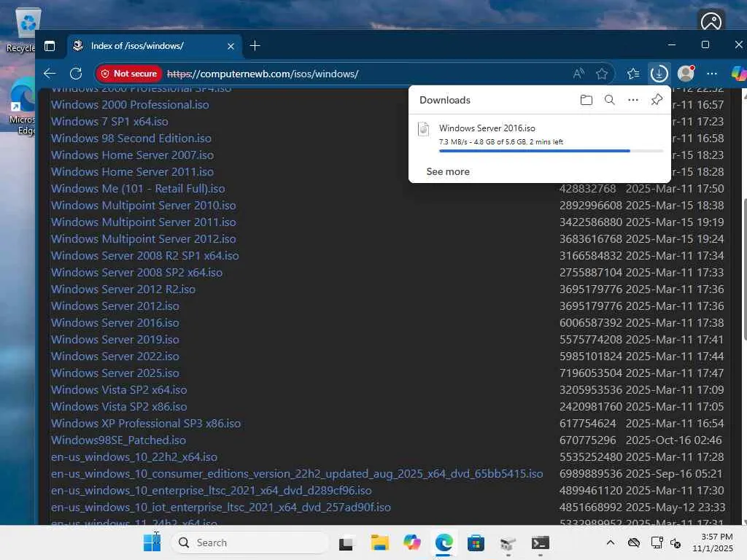Open Terminal from taskbar
Viewport: 747px width, 560px height.
540,542
